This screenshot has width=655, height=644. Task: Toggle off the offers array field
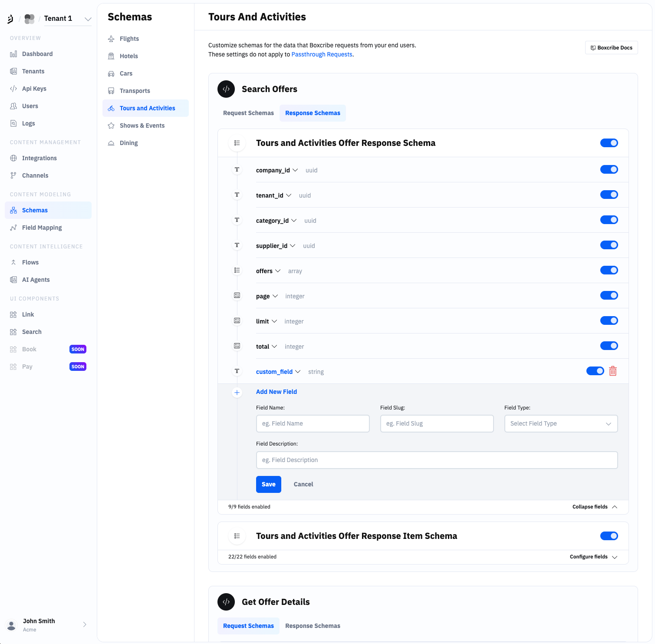pyautogui.click(x=609, y=270)
